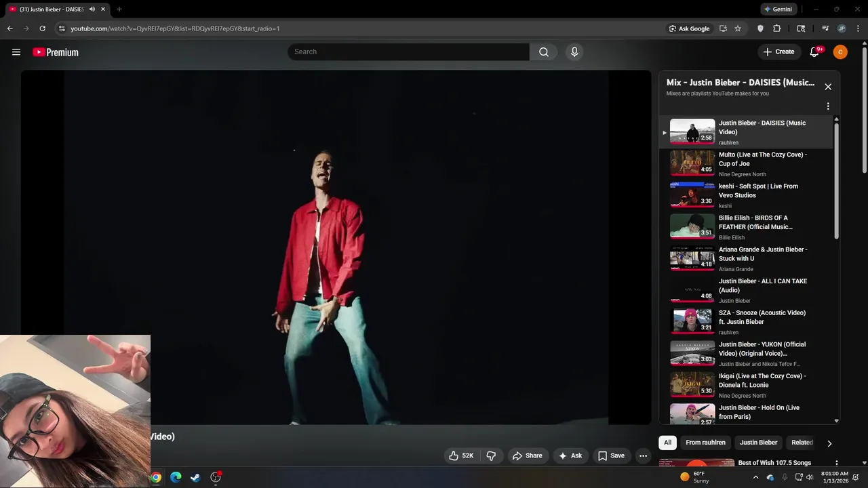
Task: Play Justin Bieber ALL I CAN TAKE
Action: click(746, 290)
